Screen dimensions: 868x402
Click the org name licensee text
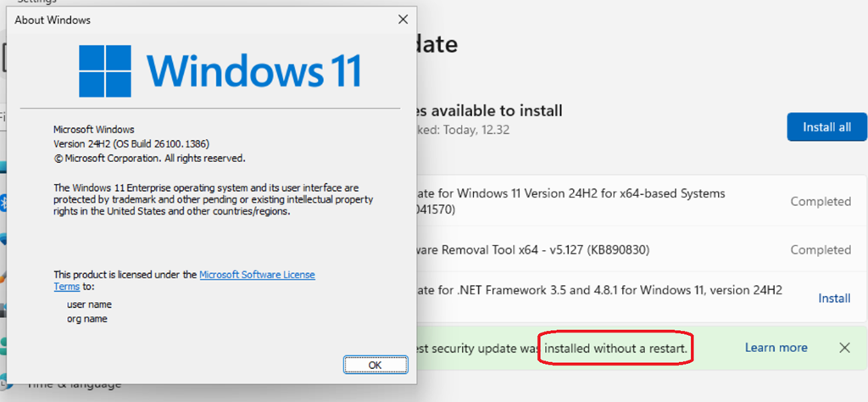pyautogui.click(x=87, y=319)
